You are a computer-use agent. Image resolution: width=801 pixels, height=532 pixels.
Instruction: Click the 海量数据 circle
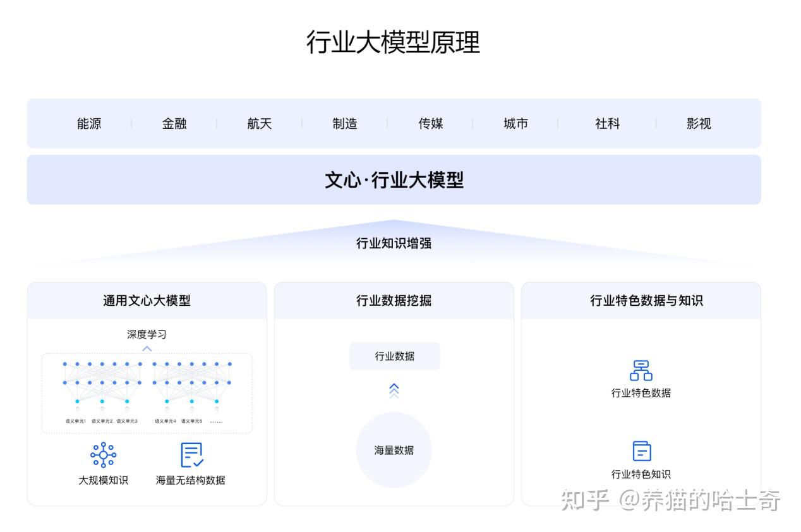pos(394,450)
